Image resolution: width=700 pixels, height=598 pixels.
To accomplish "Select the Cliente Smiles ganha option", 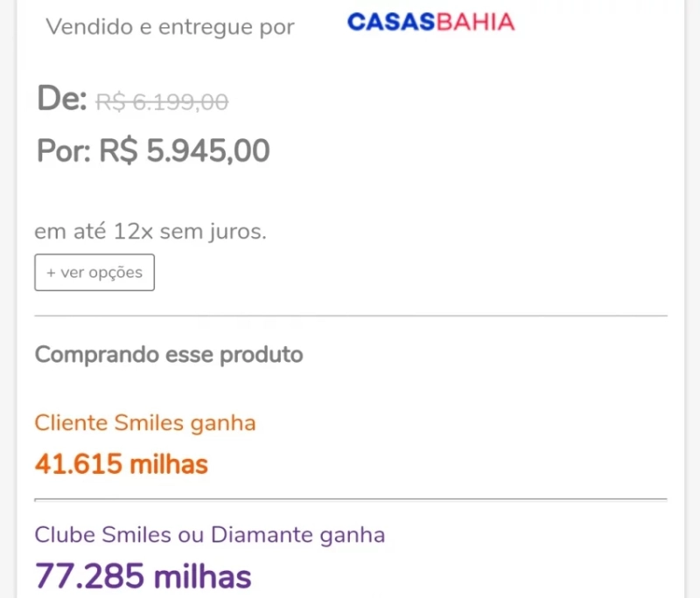I will pos(145,422).
